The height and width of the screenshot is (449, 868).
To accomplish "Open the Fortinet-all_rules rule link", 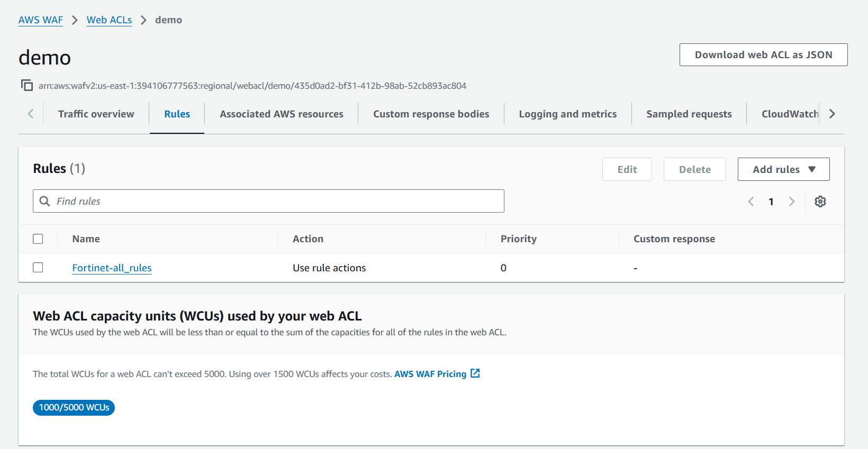I will point(112,268).
